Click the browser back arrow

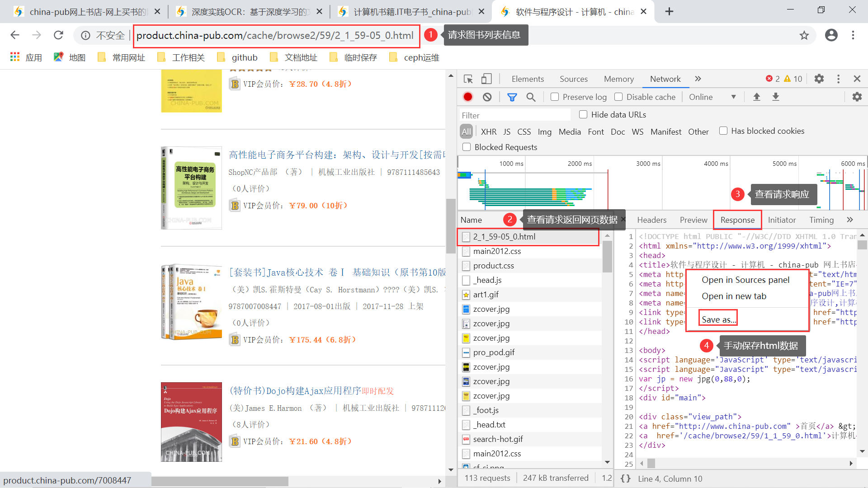(15, 35)
